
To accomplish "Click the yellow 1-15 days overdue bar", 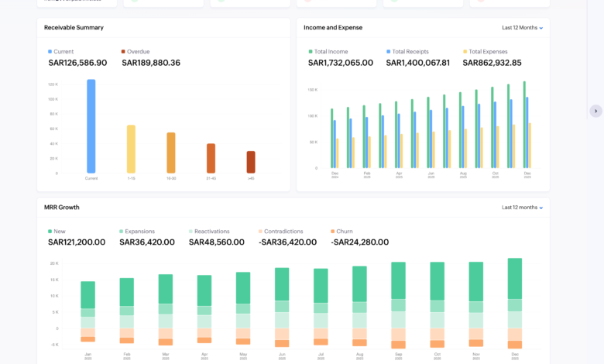I will pos(131,149).
